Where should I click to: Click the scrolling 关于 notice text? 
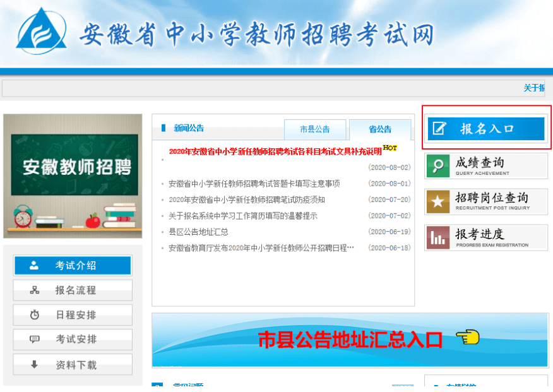[x=534, y=88]
